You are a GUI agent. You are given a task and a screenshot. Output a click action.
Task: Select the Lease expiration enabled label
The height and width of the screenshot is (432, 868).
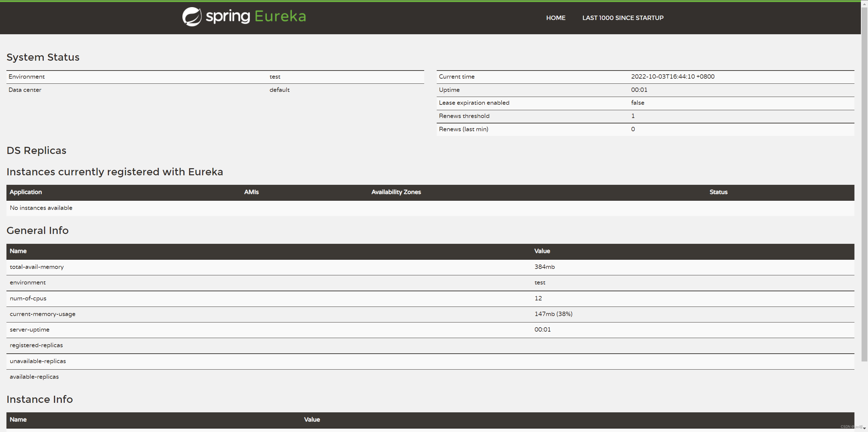pos(474,103)
